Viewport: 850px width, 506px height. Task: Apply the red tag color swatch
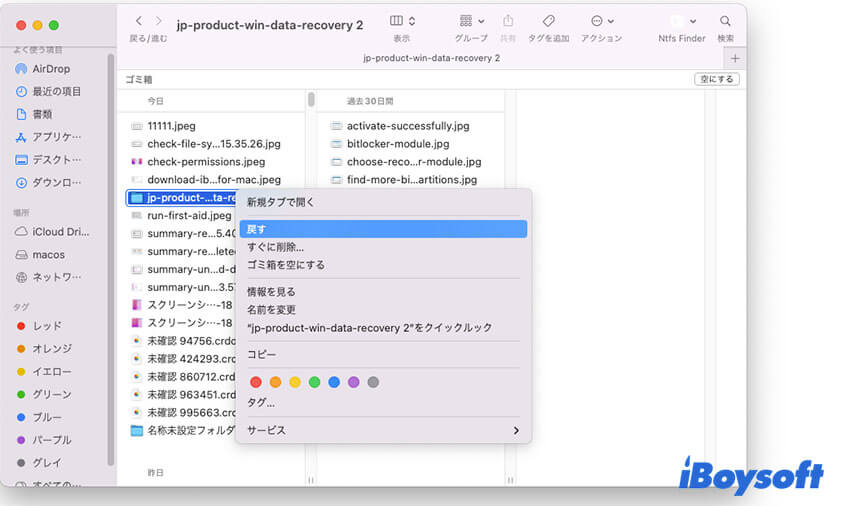(256, 382)
